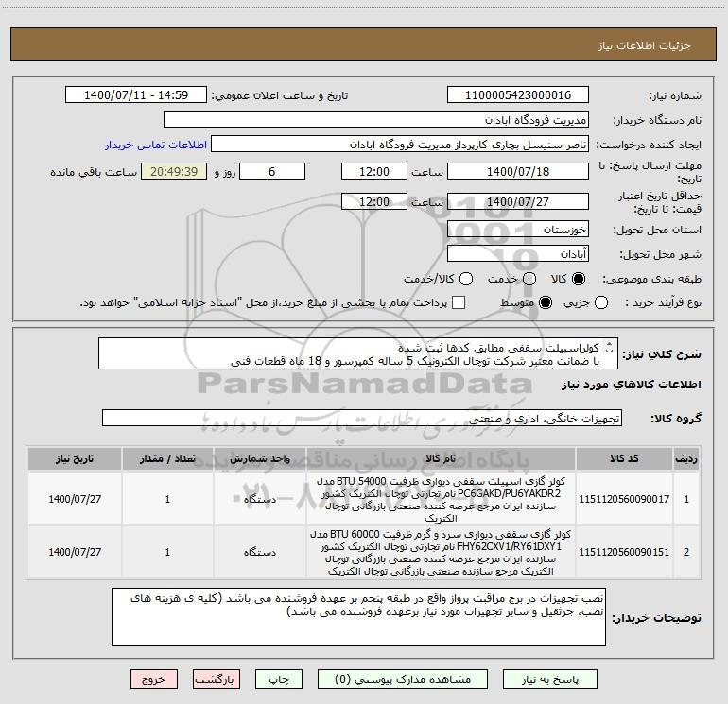Click the تعداد / مقدار column header
Viewport: 728px width, 704px height.
coord(167,458)
